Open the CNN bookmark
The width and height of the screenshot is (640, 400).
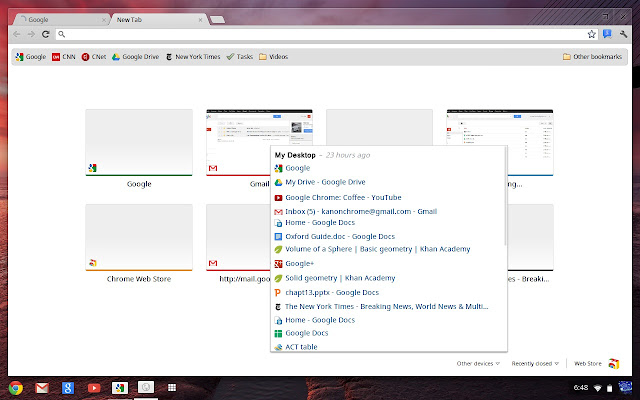click(x=64, y=57)
